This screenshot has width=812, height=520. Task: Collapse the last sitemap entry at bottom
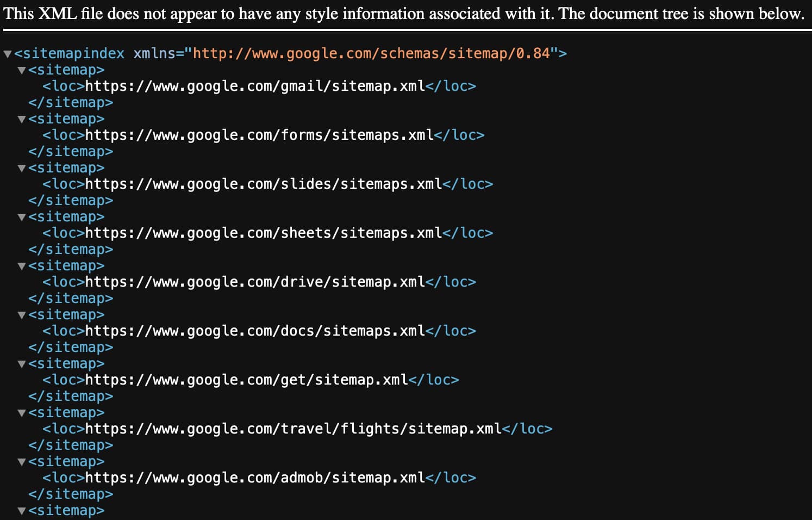21,510
